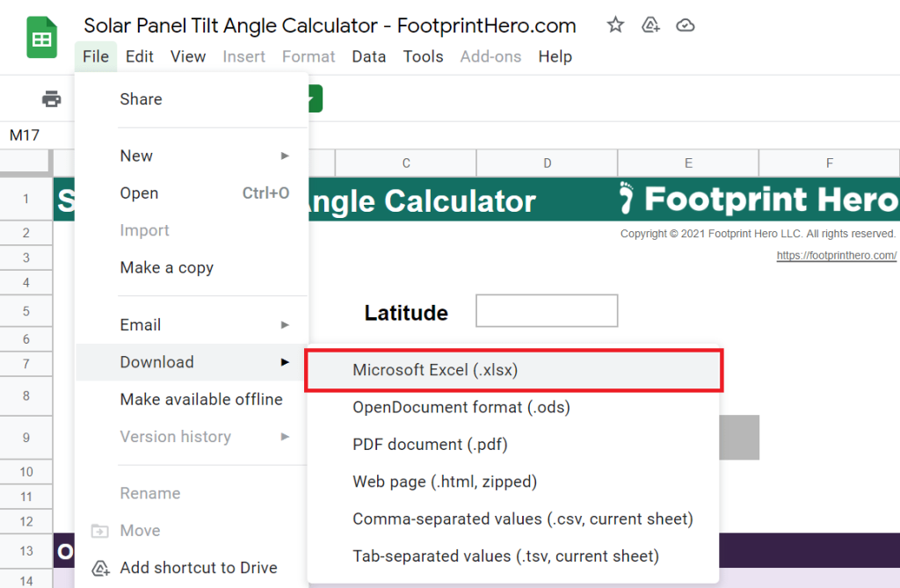Check the cloud save status icon

click(x=686, y=25)
